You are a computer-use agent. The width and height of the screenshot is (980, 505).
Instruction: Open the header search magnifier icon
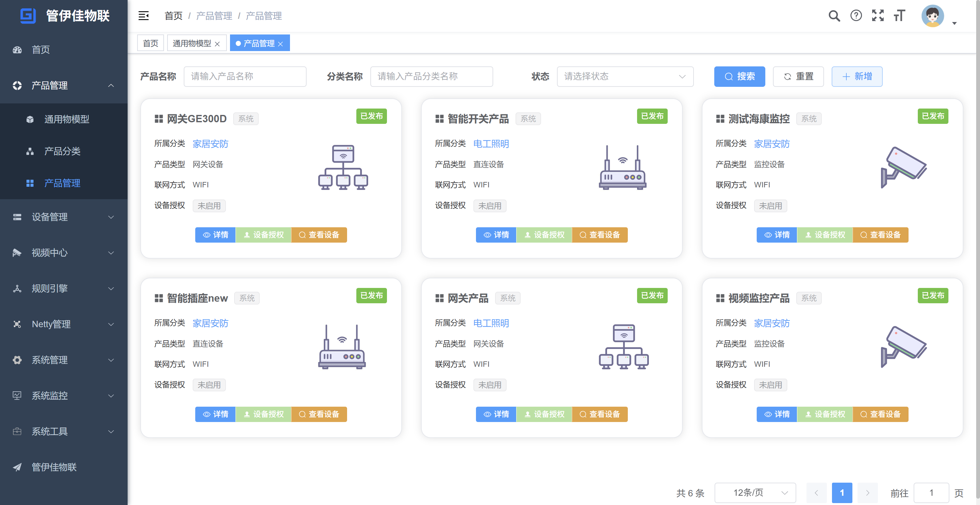coord(834,16)
